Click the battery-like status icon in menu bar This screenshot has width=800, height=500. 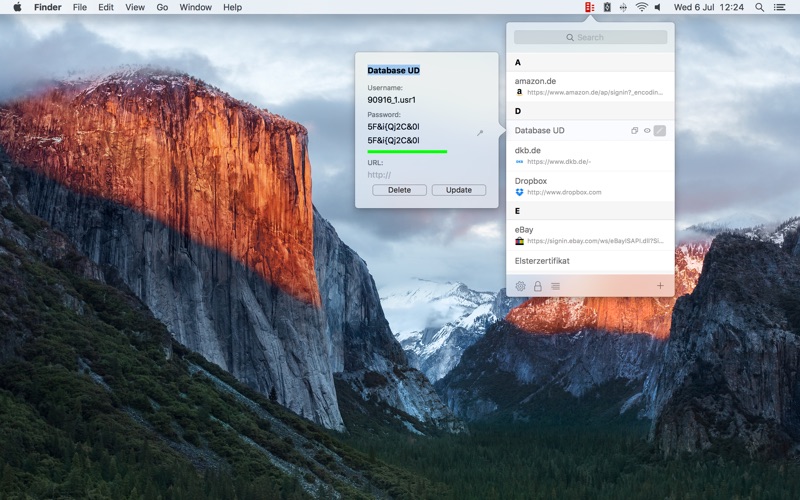coord(607,7)
